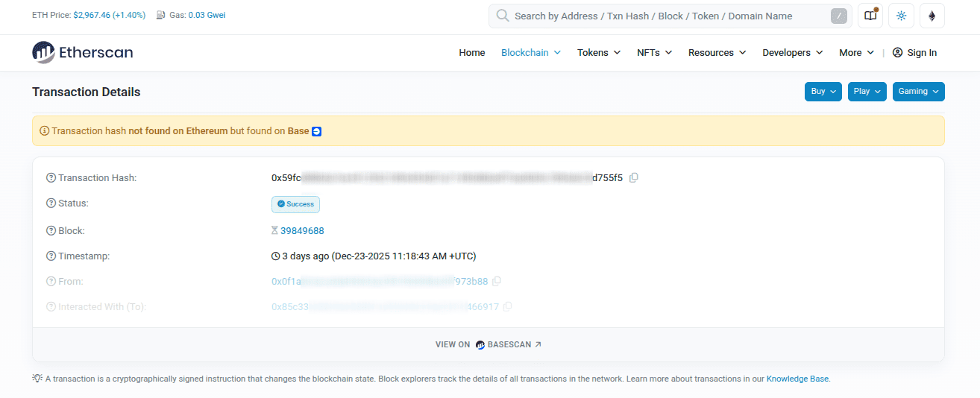Click help icon beside Block
Screen dimensions: 980x398
tap(51, 231)
